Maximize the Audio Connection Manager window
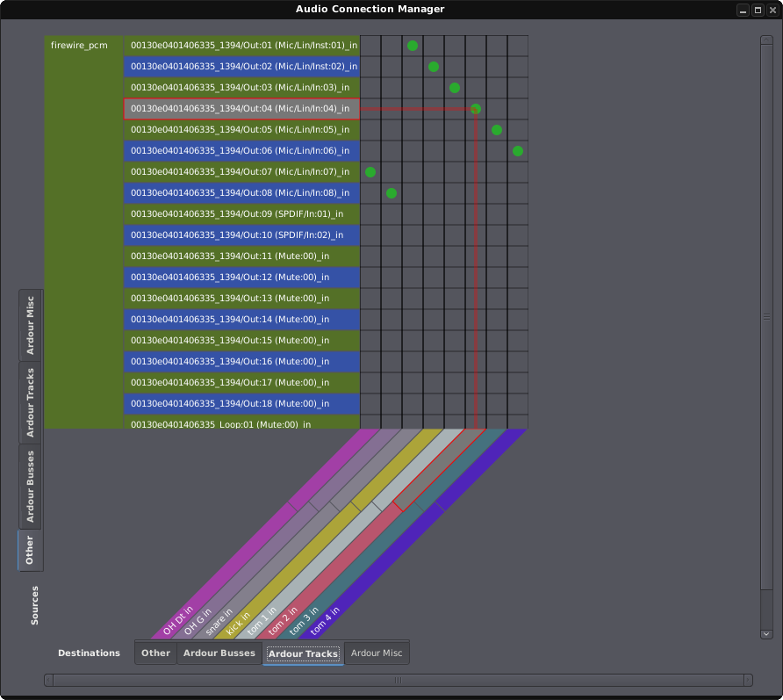Screen dimensions: 783x700 [x=758, y=10]
